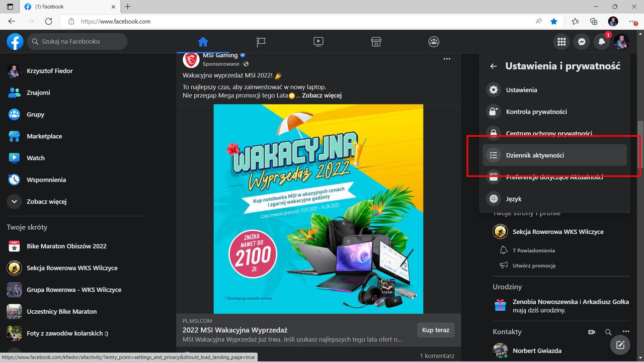
Task: Open Read aloud in address bar
Action: pyautogui.click(x=539, y=22)
